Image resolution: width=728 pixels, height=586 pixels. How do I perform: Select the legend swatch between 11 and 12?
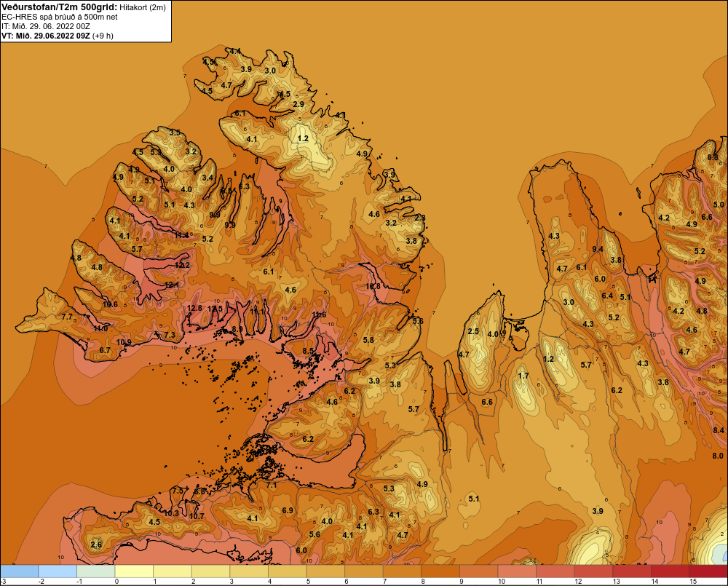point(555,571)
